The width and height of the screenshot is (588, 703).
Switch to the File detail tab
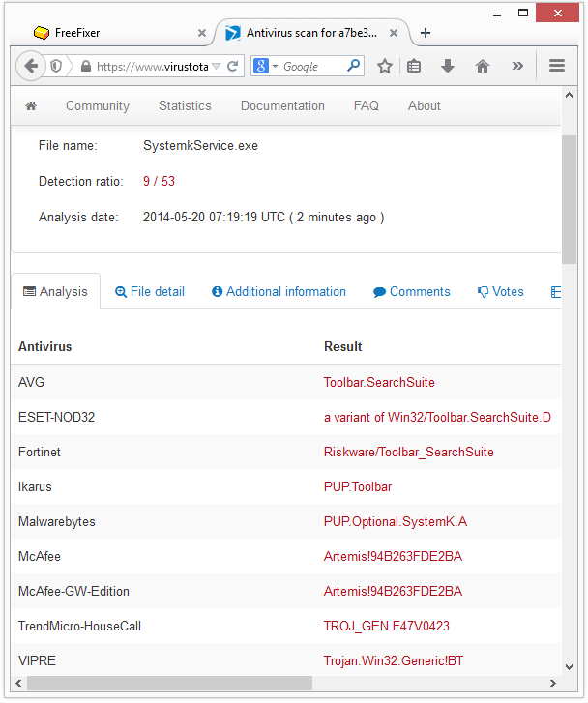[150, 291]
